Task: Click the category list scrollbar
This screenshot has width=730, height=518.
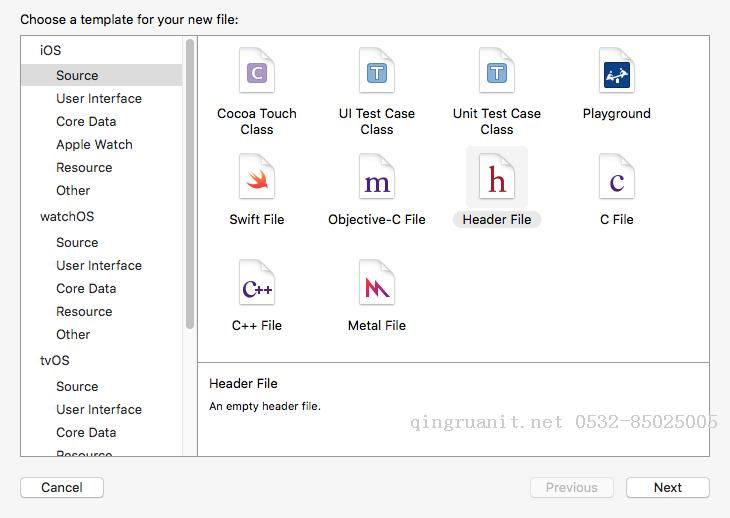Action: click(x=189, y=184)
